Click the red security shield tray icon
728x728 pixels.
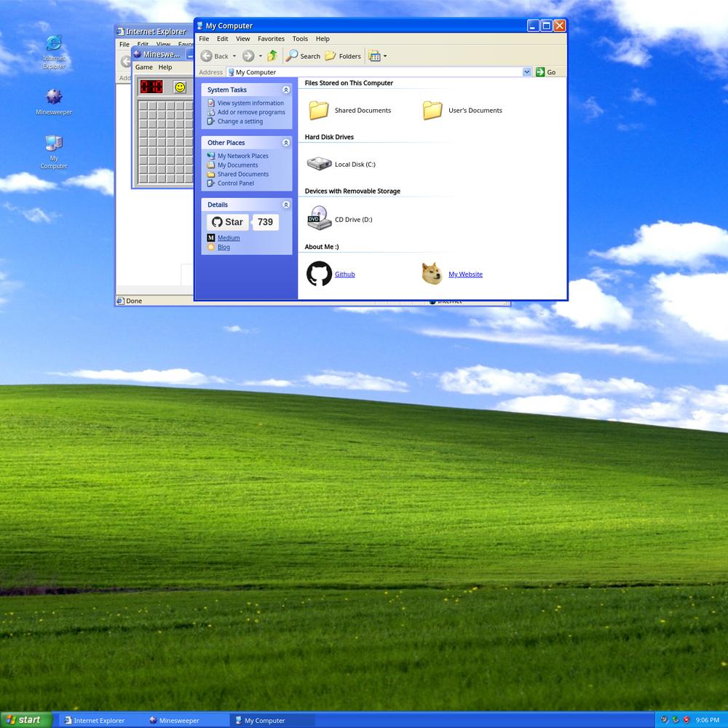(687, 720)
